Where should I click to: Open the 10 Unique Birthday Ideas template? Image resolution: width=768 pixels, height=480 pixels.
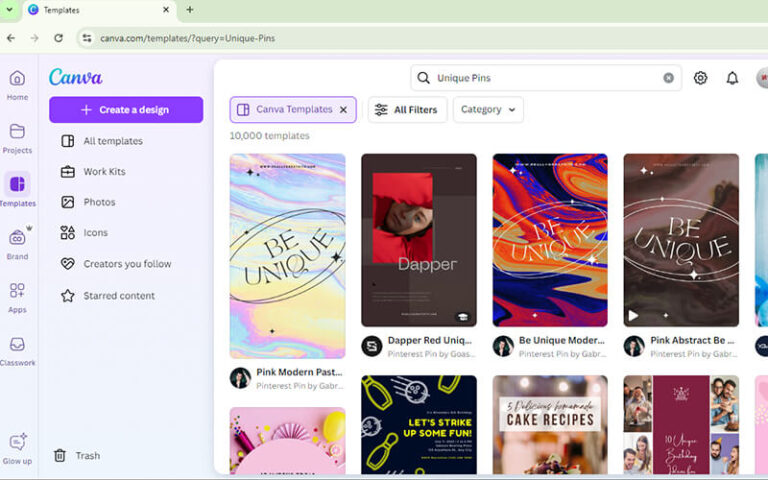[x=681, y=425]
